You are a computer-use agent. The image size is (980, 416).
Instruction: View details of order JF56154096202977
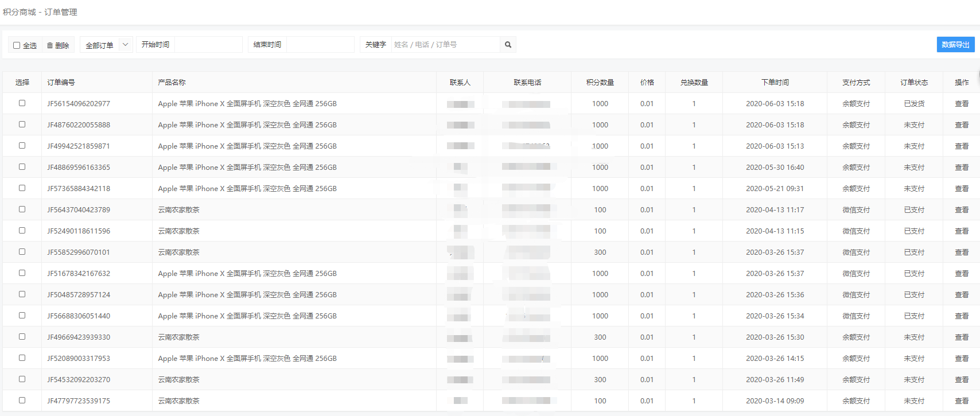[x=962, y=104]
